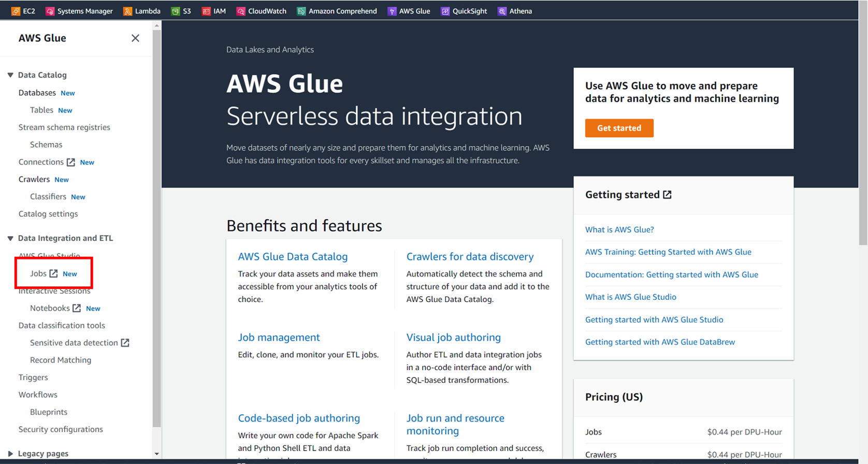Click the external link icon beside Notebooks
The image size is (868, 464).
[77, 308]
